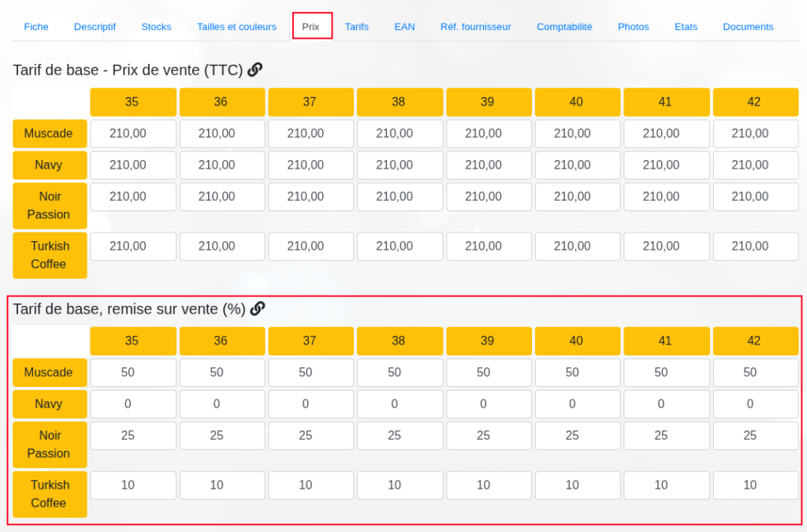Open the Réf. fournisseur tab

coord(475,27)
